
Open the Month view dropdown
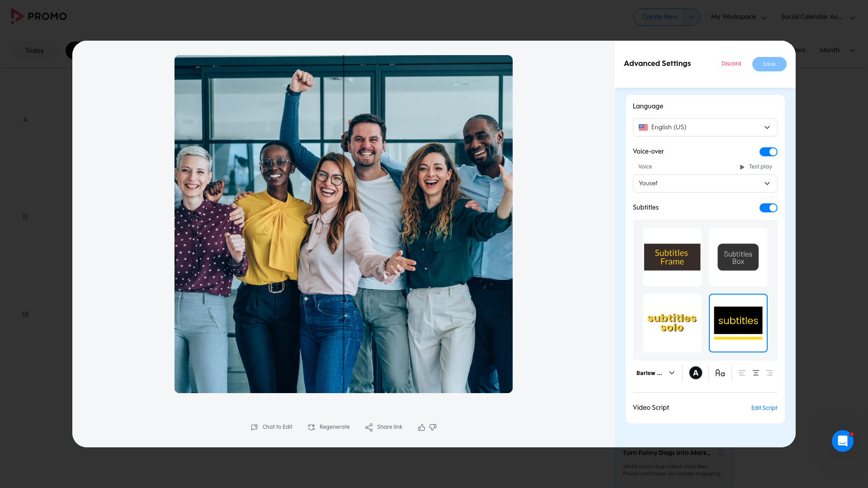pyautogui.click(x=838, y=50)
